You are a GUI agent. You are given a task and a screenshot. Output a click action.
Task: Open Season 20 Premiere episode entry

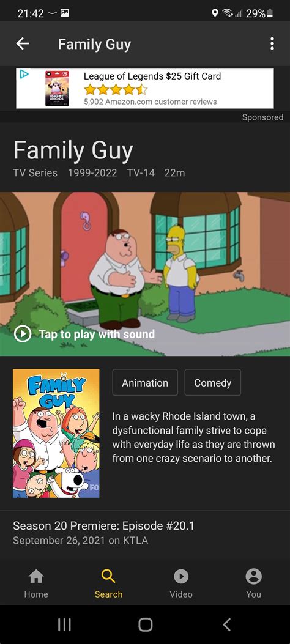coord(145,533)
